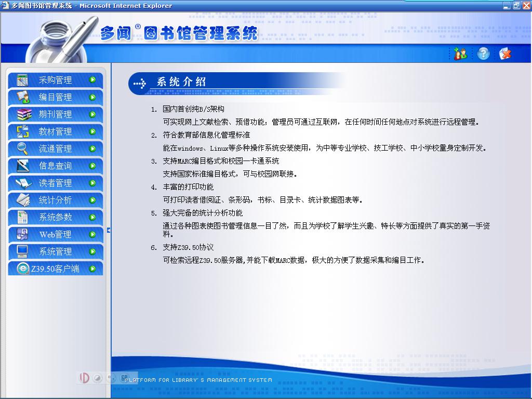Click the text 符合教育部信息化管理标准

click(x=206, y=135)
